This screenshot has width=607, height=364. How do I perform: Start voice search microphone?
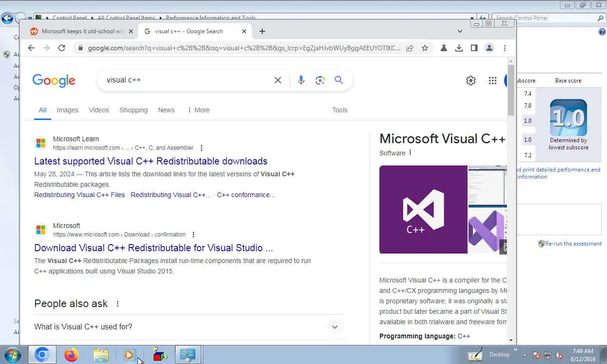coord(301,80)
